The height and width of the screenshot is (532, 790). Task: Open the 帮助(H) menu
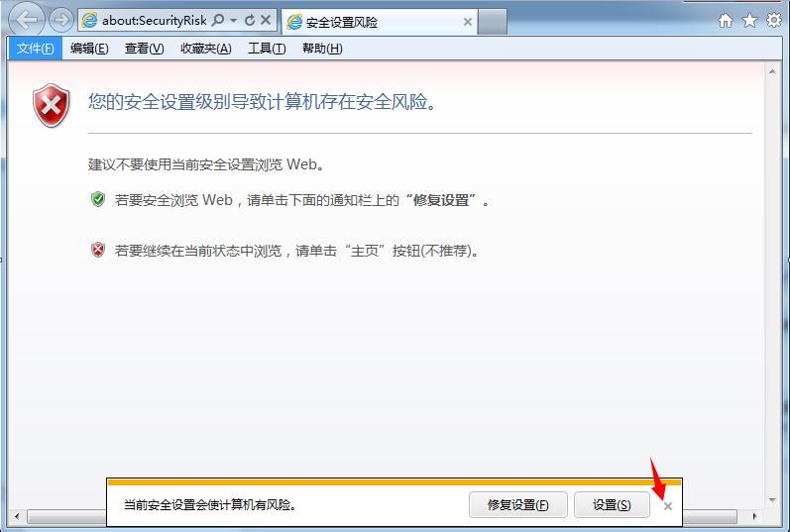pyautogui.click(x=322, y=49)
